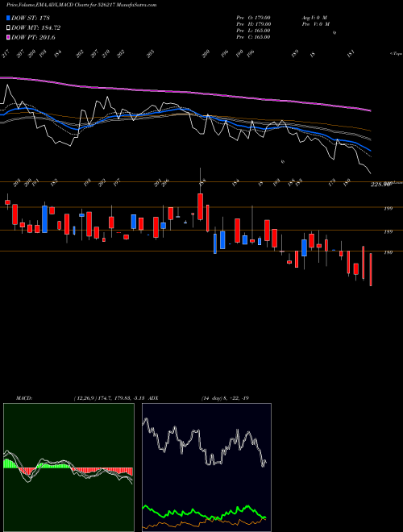Click the 'Pre V: 0 M' text

point(316,24)
